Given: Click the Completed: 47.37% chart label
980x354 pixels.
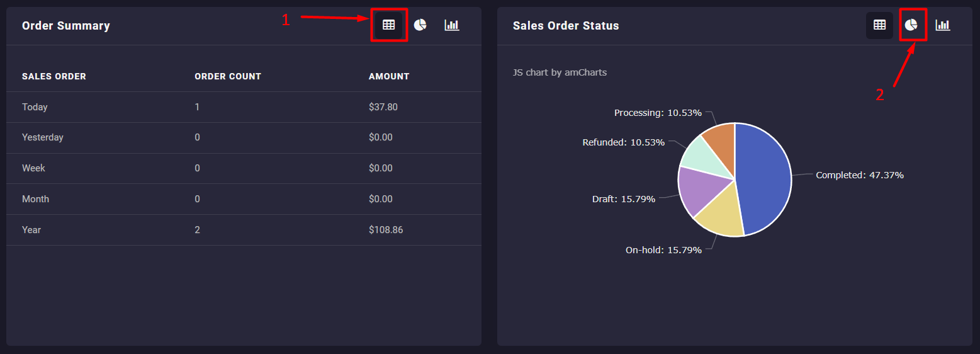Looking at the screenshot, I should (x=859, y=175).
